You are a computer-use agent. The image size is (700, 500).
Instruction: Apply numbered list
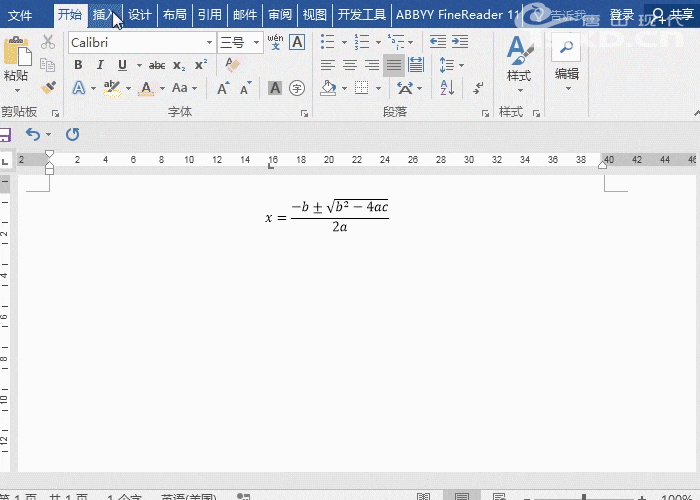coord(362,42)
